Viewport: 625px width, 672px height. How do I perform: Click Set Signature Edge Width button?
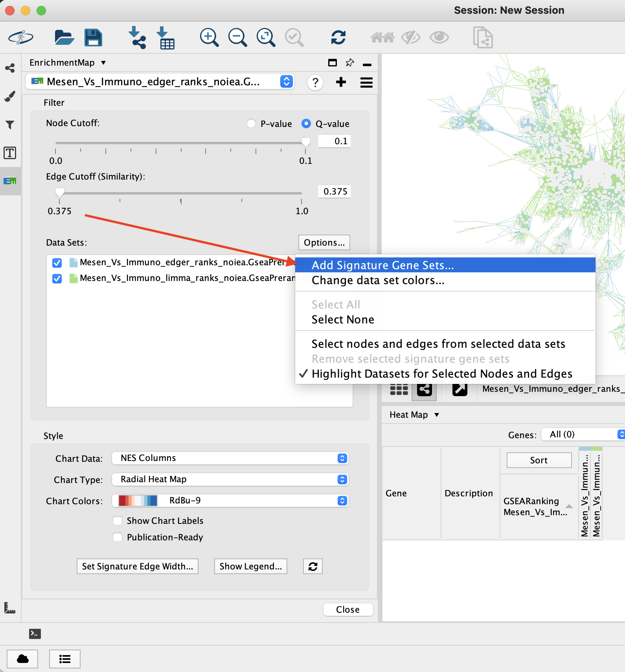point(138,566)
